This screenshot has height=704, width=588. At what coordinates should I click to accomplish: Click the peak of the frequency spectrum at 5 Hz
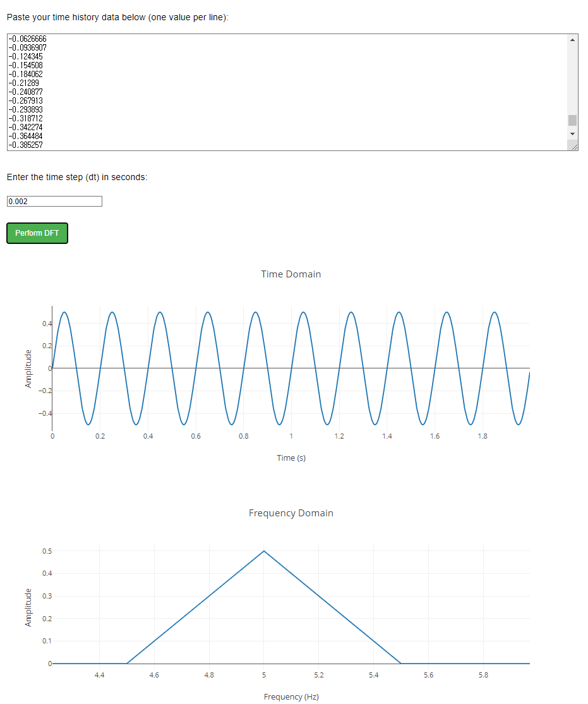point(263,550)
